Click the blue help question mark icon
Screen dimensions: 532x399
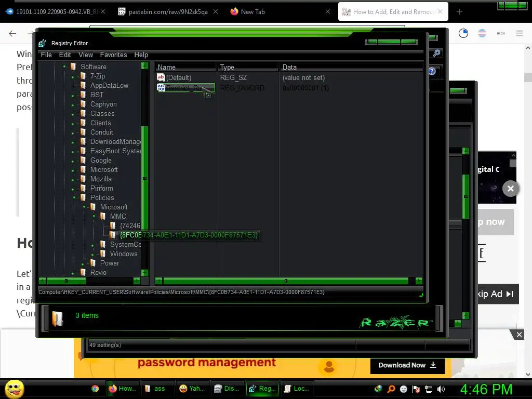click(432, 71)
